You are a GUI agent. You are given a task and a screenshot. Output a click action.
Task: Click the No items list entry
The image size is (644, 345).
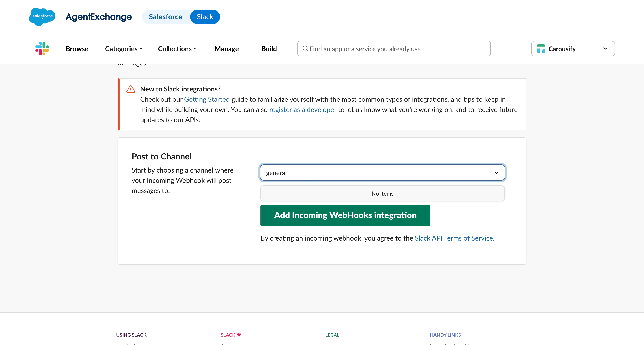coord(382,194)
